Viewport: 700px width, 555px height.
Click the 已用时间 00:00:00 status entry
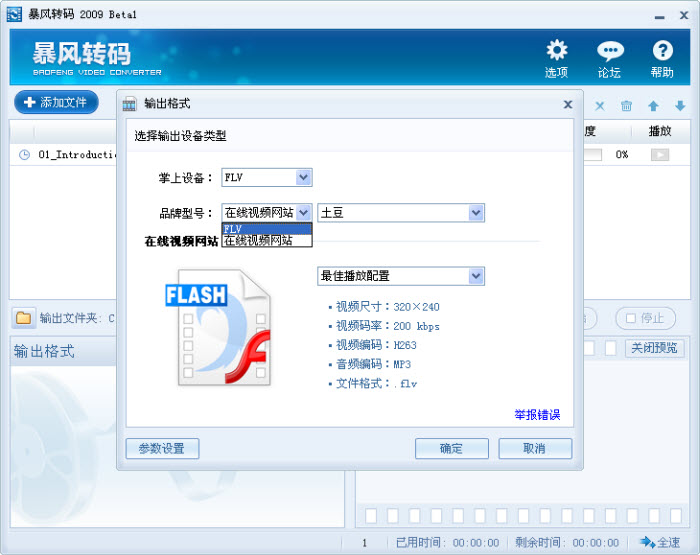(x=447, y=542)
